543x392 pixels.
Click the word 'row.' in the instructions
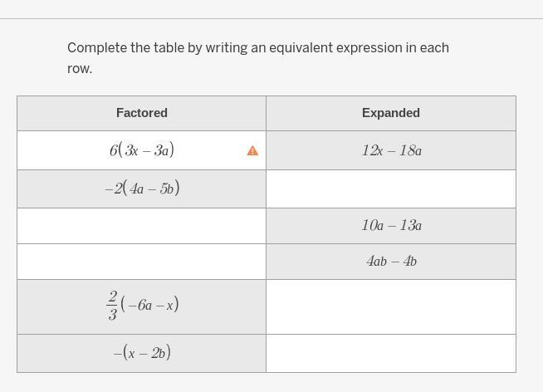(80, 69)
